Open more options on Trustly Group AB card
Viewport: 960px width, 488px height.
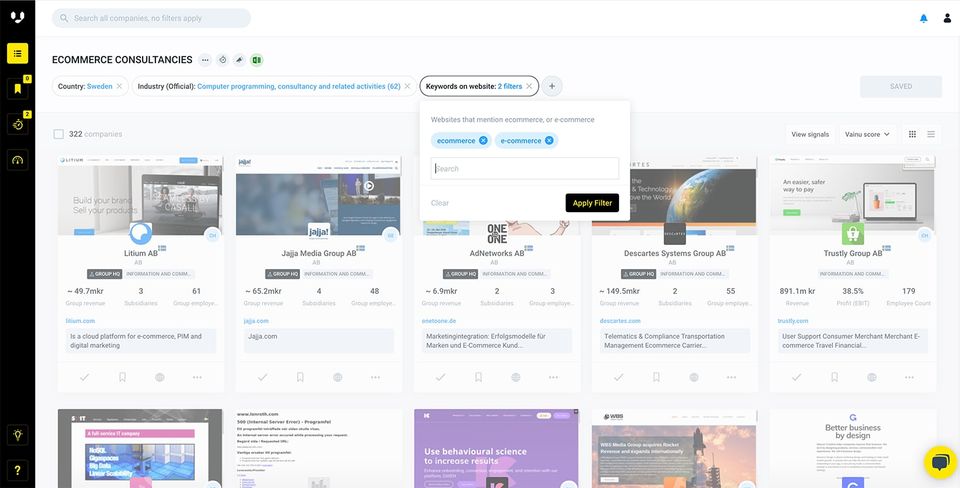click(909, 377)
